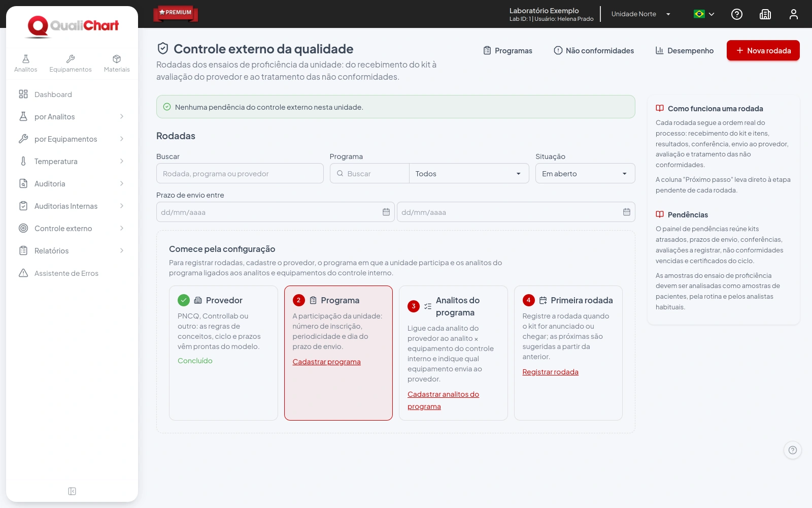Image resolution: width=812 pixels, height=508 pixels.
Task: Click the Cadastrar programa link
Action: pos(327,362)
